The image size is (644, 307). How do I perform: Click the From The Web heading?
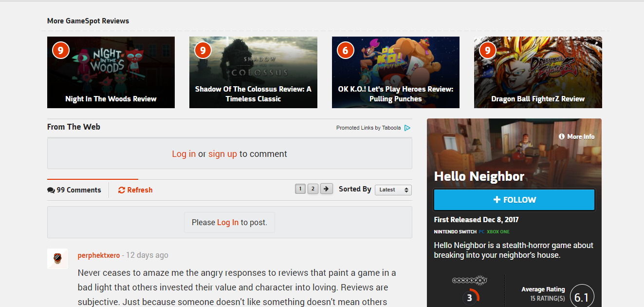pyautogui.click(x=74, y=127)
